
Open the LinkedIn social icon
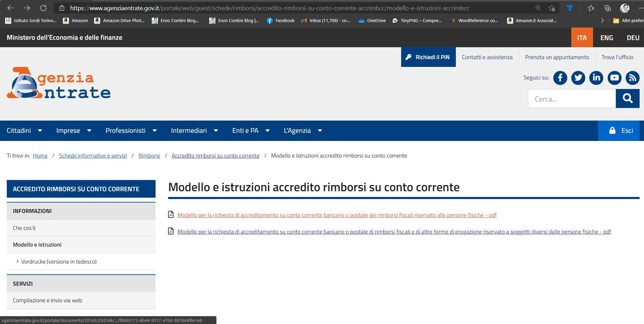tap(596, 78)
